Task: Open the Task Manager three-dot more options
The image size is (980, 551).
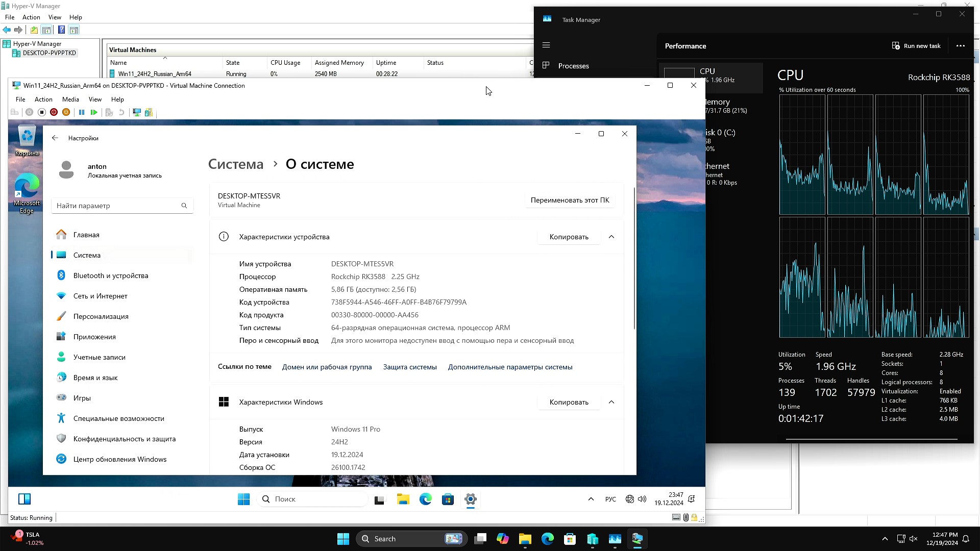Action: tap(960, 46)
